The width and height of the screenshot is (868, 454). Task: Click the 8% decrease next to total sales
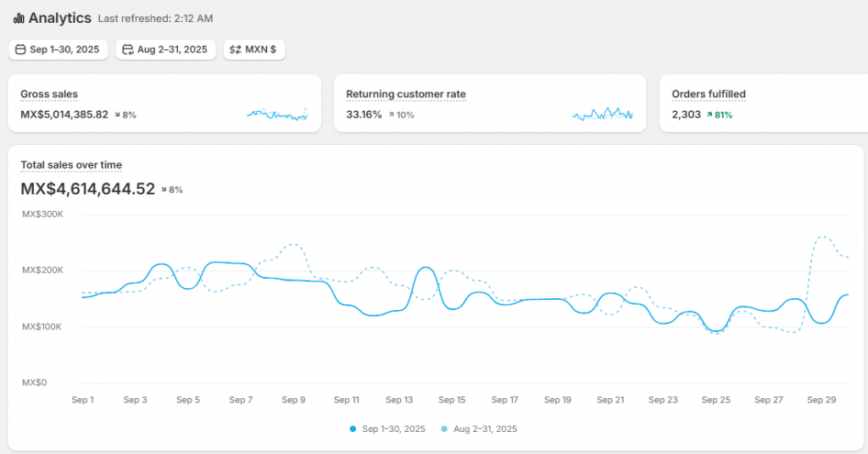coord(172,190)
